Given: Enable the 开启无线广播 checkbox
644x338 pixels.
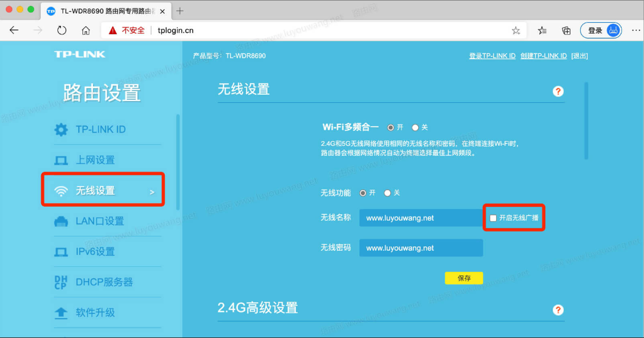Looking at the screenshot, I should pos(492,218).
